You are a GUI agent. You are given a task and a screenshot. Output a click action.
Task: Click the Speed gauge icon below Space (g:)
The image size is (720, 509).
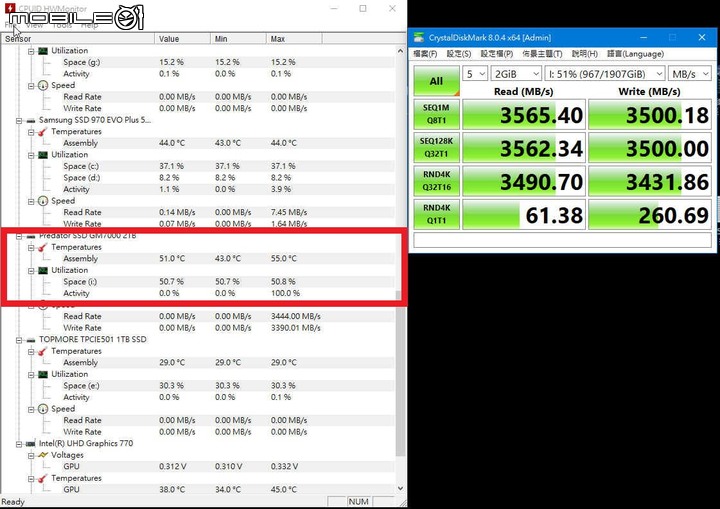43,85
